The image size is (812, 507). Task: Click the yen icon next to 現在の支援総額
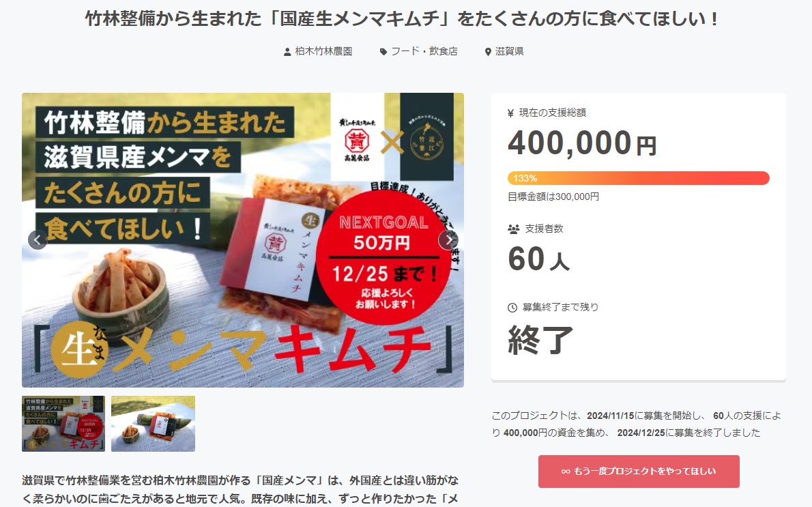(x=510, y=113)
